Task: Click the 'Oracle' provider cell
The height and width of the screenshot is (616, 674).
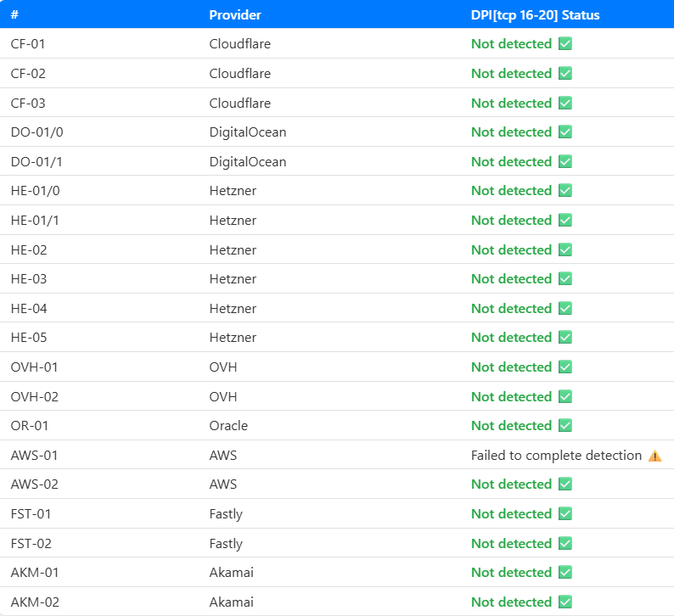Action: (228, 426)
